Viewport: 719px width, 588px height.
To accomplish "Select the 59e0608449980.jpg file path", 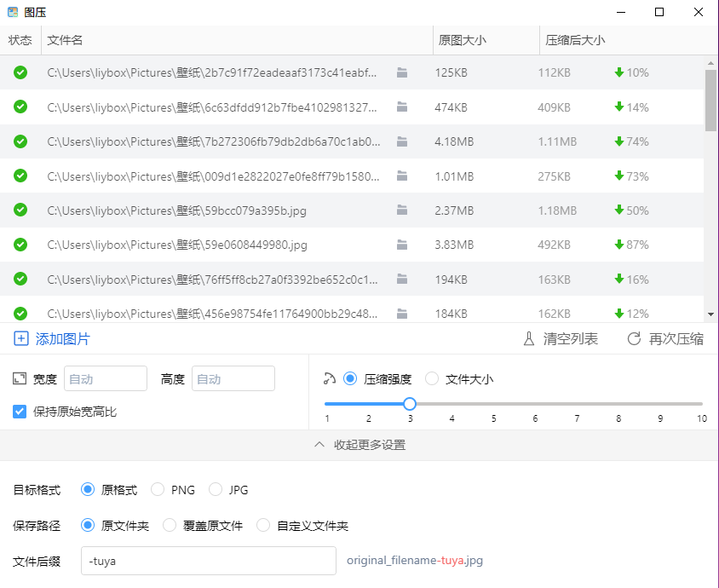I will (x=177, y=245).
